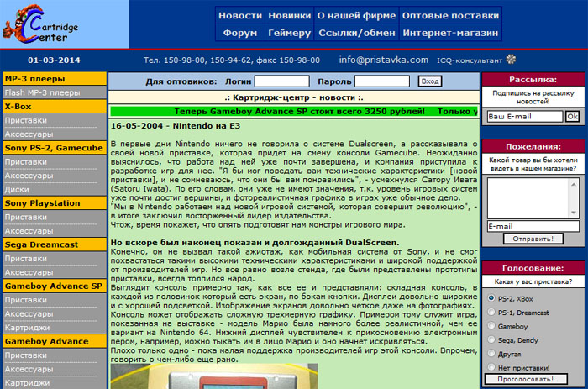The width and height of the screenshot is (588, 389).
Task: Select the Gameboy radio option
Action: point(491,326)
